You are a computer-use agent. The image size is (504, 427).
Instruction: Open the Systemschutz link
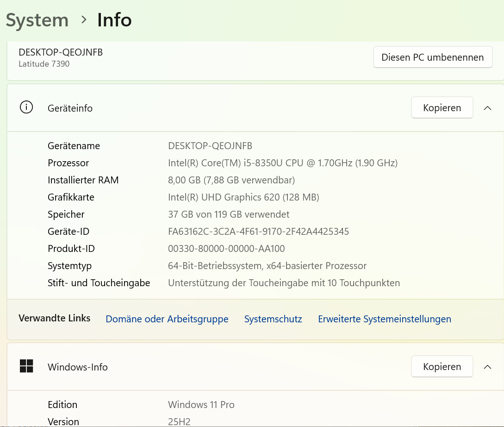[273, 319]
